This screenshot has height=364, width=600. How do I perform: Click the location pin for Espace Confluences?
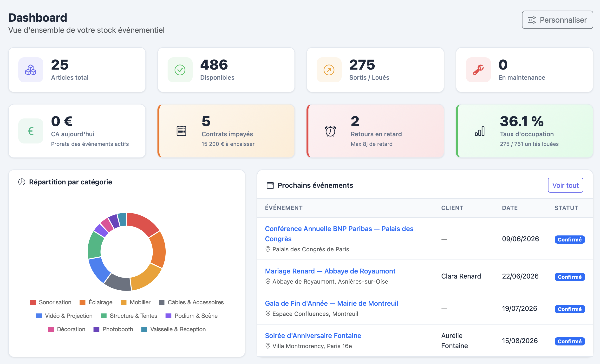[x=267, y=314]
